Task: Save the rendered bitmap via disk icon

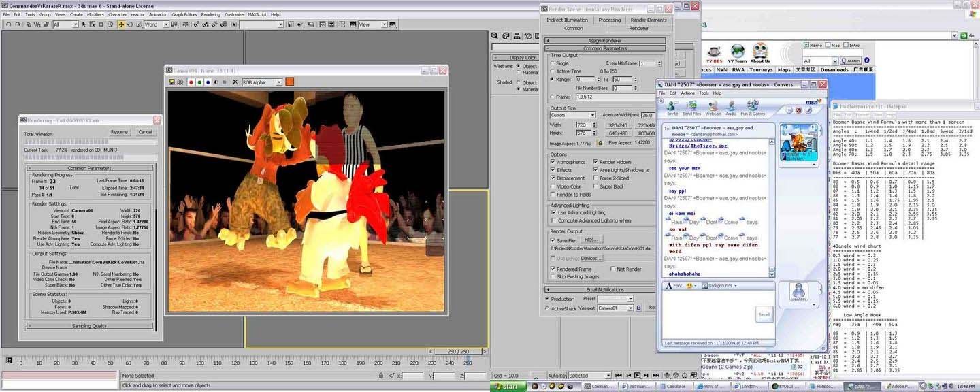Action: click(172, 82)
